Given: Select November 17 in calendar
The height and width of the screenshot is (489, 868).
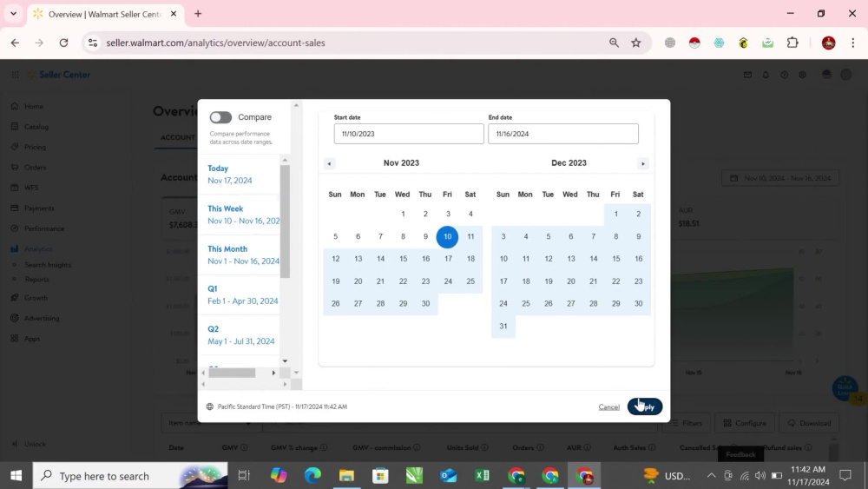Looking at the screenshot, I should coord(448,259).
